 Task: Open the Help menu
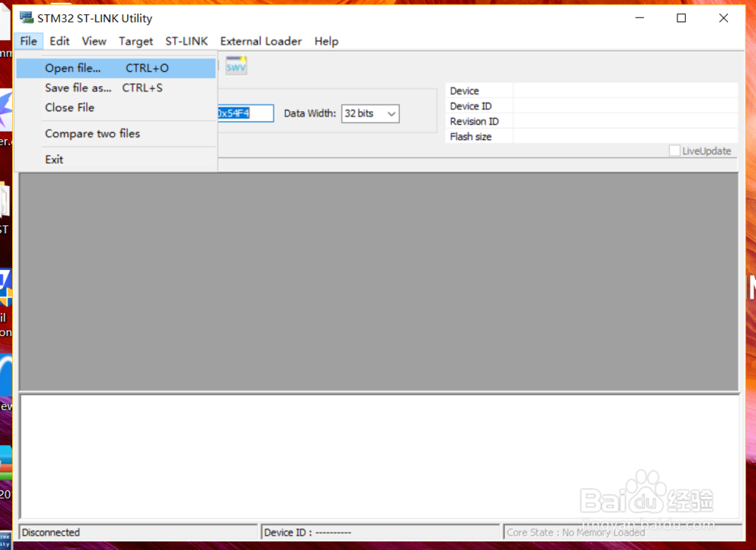(327, 41)
